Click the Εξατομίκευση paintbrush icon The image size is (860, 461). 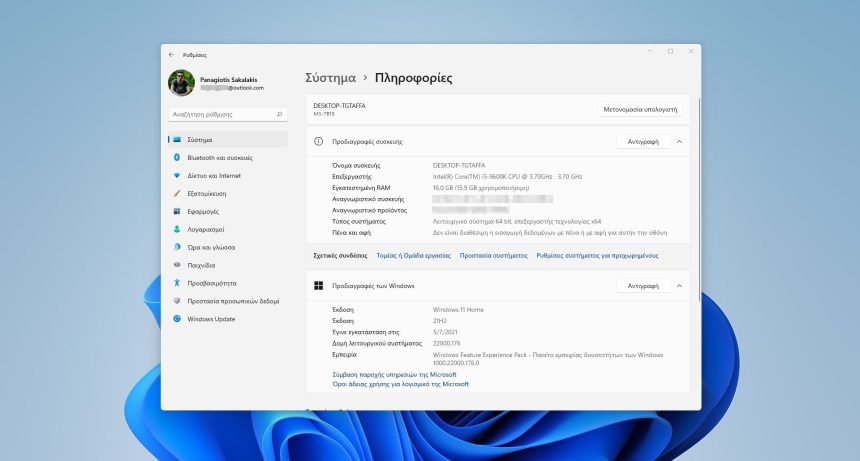click(x=177, y=193)
